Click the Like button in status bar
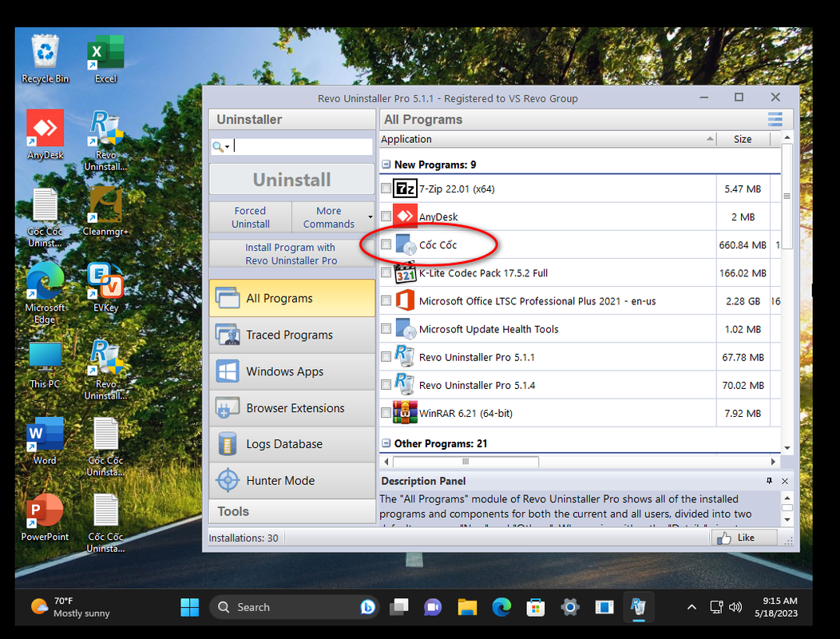This screenshot has height=639, width=840. point(745,537)
